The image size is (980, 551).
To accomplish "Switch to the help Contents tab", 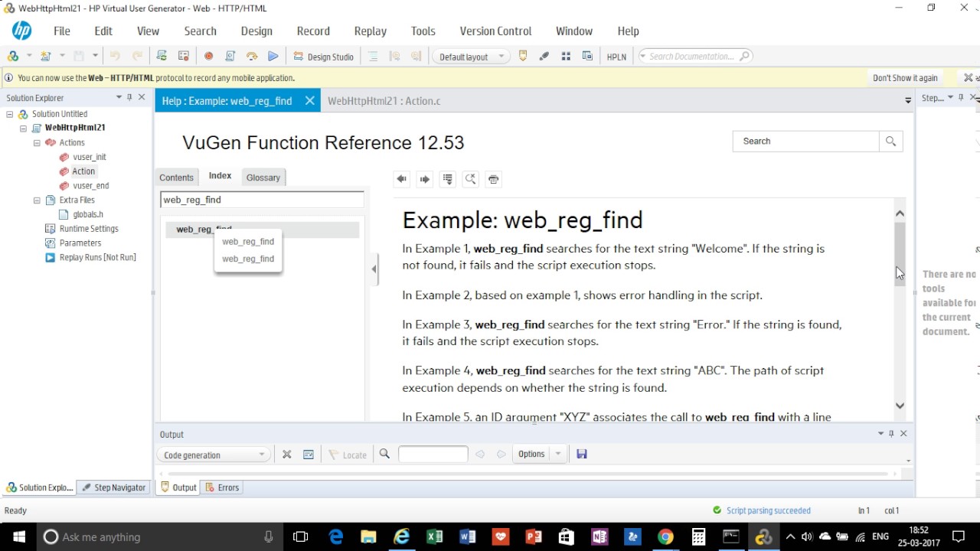I will (x=176, y=178).
